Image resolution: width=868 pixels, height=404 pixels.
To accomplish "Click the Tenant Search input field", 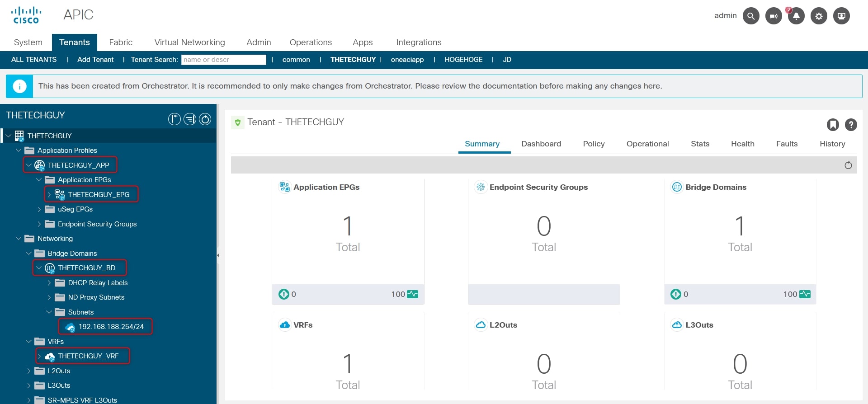I will (223, 60).
